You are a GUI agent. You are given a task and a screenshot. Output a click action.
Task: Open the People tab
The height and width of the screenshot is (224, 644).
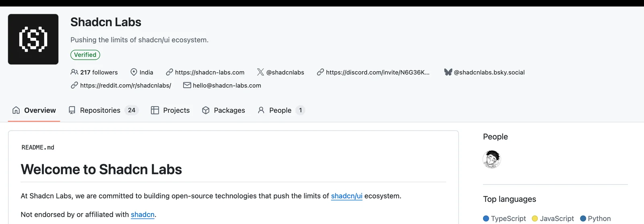281,110
